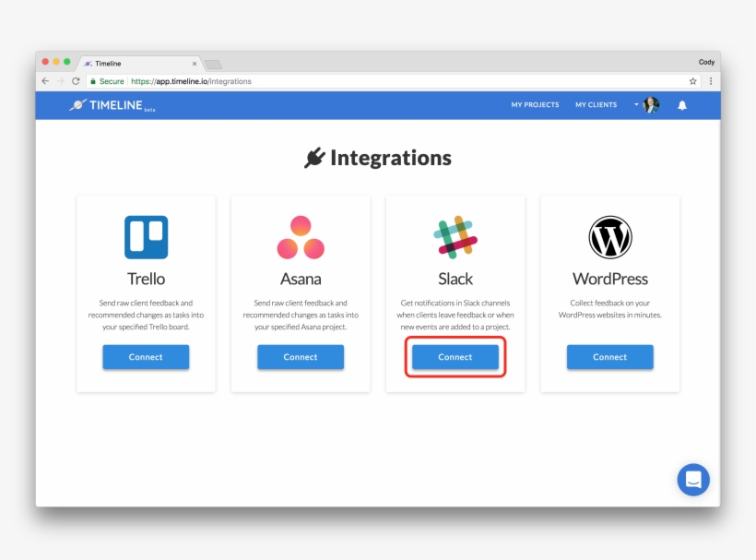Reload the page

click(76, 81)
